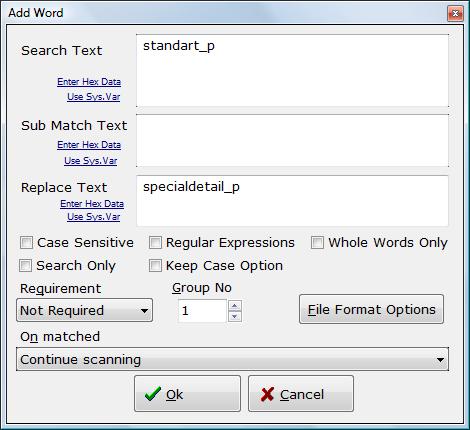The image size is (470, 430).
Task: Enable the Keep Case Option checkbox
Action: [x=155, y=266]
